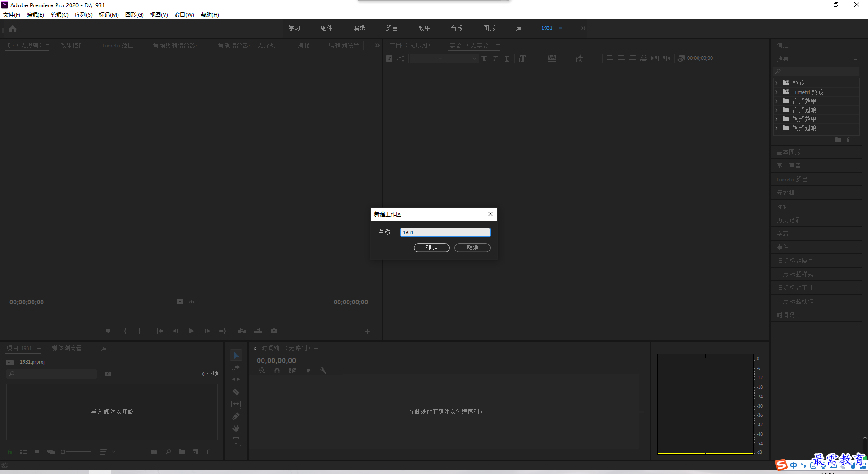
Task: Click the Find magnifier icon in project panel
Action: point(168,452)
